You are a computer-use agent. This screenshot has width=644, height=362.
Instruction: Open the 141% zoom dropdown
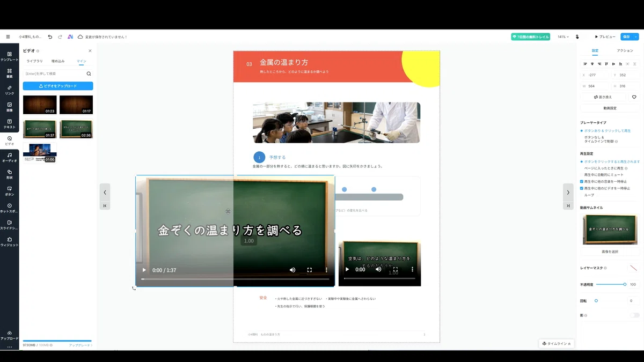coord(563,37)
